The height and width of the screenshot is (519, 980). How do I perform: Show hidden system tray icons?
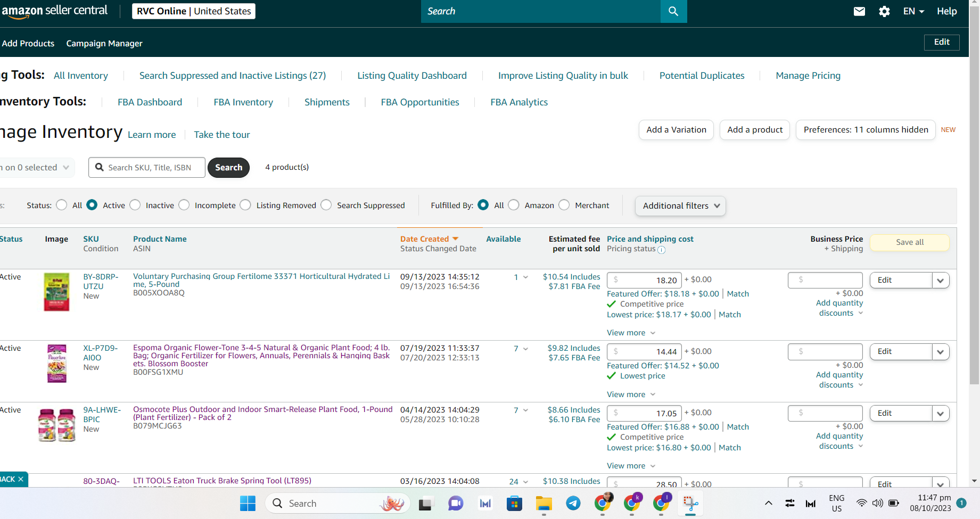coord(768,503)
